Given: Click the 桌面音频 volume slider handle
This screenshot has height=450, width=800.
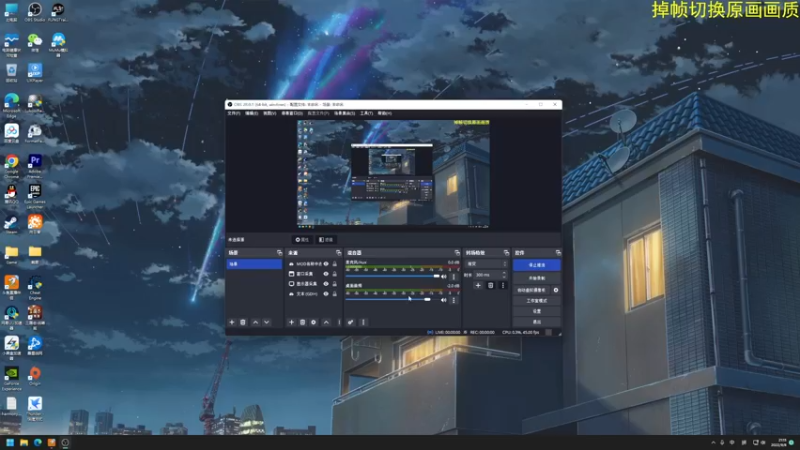Looking at the screenshot, I should (428, 299).
